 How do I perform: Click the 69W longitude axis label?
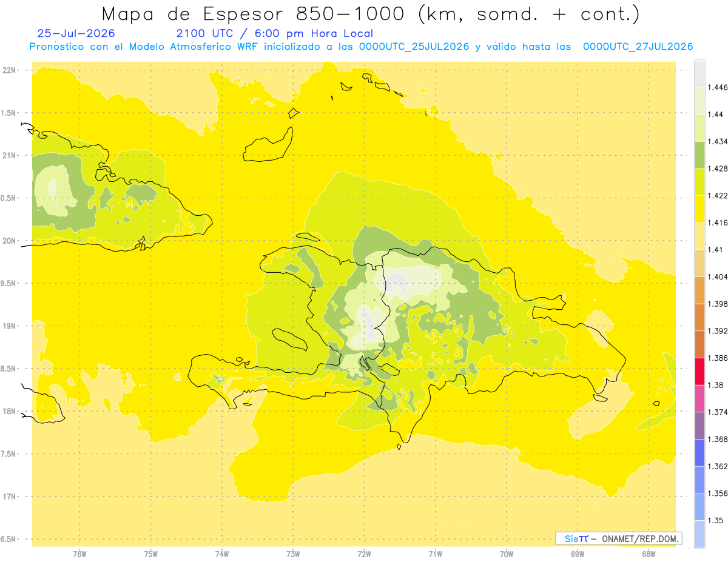point(578,554)
